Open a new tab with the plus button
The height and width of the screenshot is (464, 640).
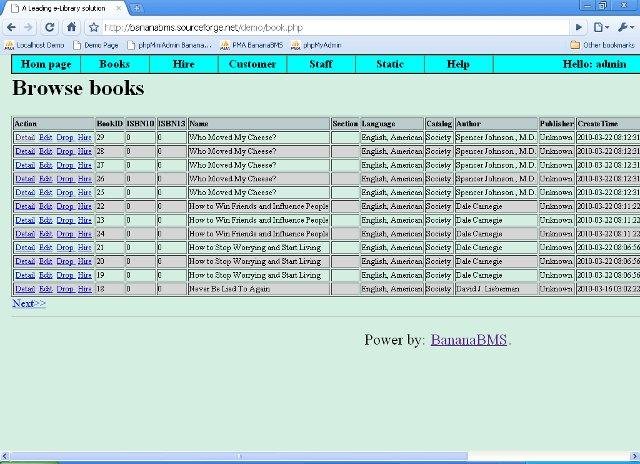pyautogui.click(x=137, y=7)
